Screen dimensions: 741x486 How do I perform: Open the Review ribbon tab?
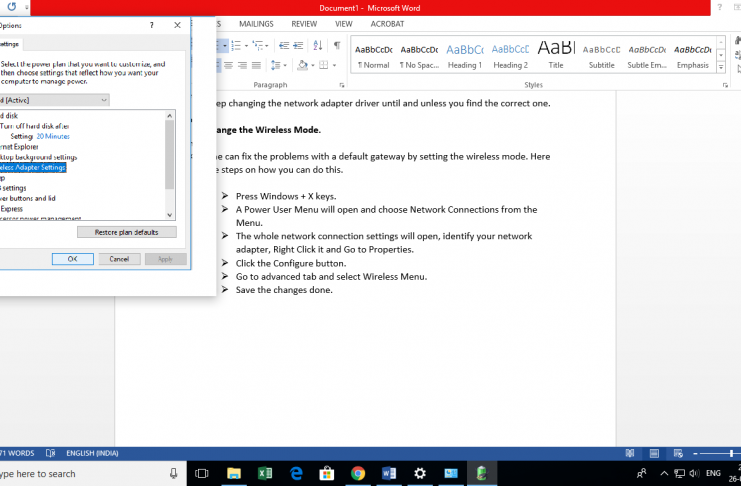pos(304,24)
